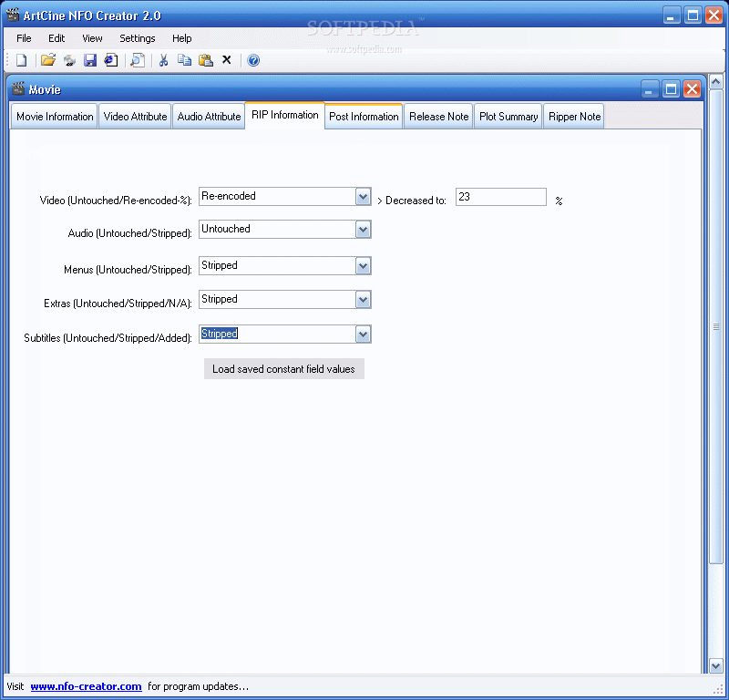Click the Delete X toolbar icon
Viewport: 729px width, 700px height.
[x=226, y=60]
